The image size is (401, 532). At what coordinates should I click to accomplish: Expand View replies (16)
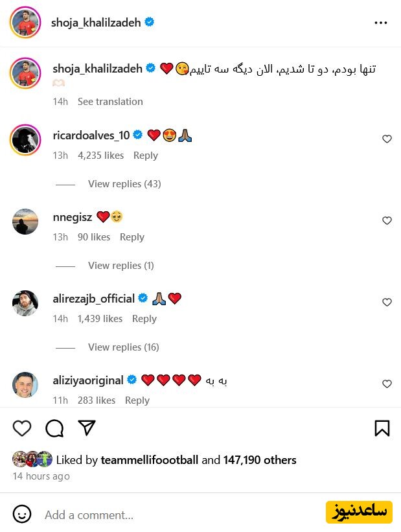[124, 347]
